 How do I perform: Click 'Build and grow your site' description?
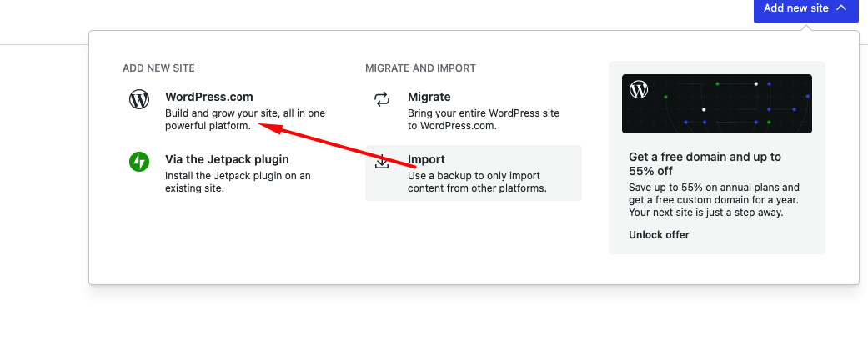[x=244, y=119]
